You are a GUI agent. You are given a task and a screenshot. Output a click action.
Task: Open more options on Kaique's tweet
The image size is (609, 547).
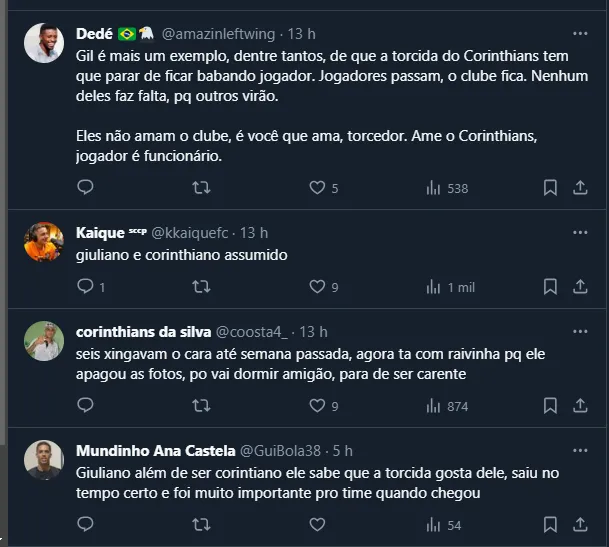(580, 233)
